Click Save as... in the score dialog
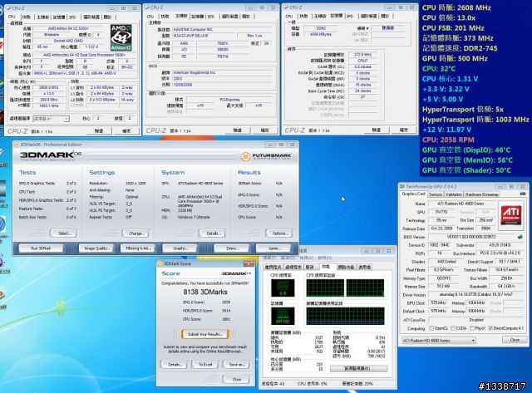 point(236,365)
